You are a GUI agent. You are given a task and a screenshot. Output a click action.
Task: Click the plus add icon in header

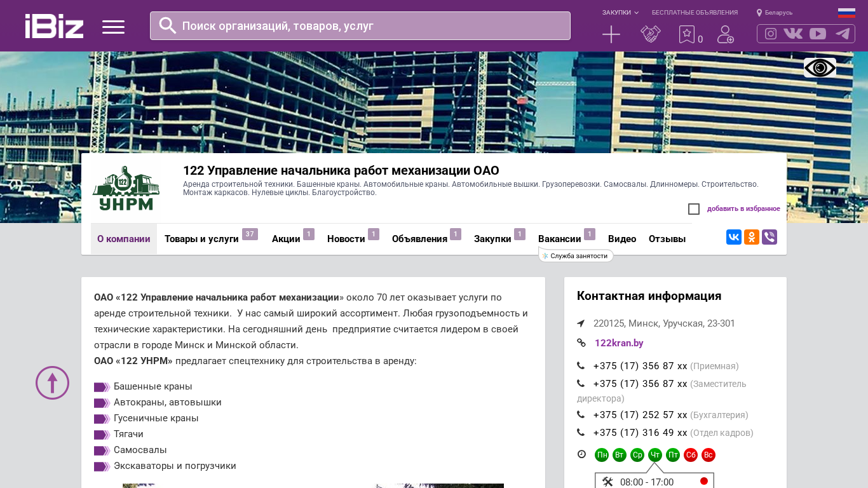[611, 34]
